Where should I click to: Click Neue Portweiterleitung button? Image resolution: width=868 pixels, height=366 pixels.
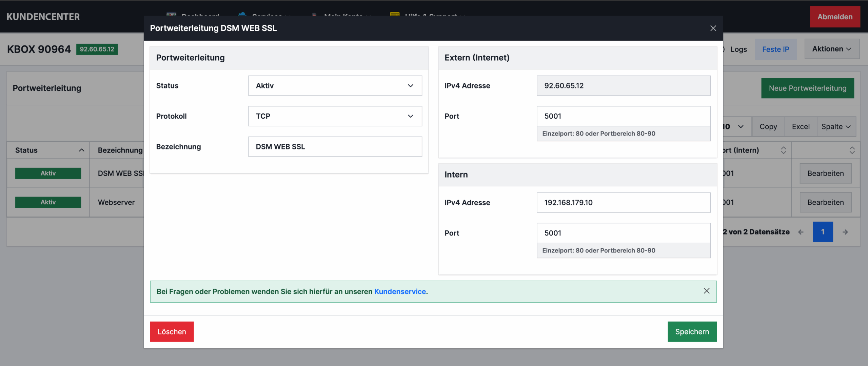coord(807,88)
